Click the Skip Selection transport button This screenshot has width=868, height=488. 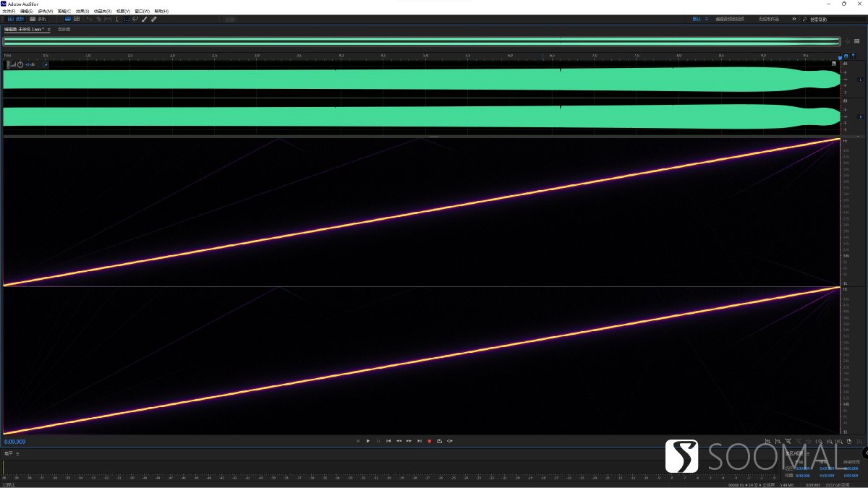(450, 441)
